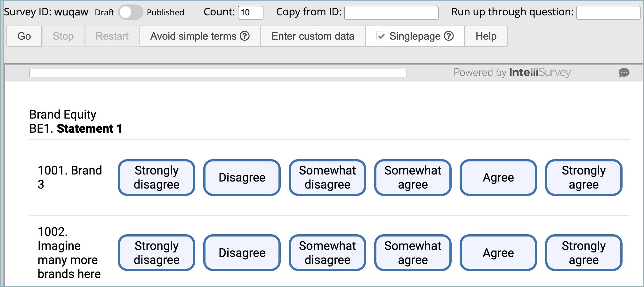Click the help icon beside Singlepage

coord(449,36)
